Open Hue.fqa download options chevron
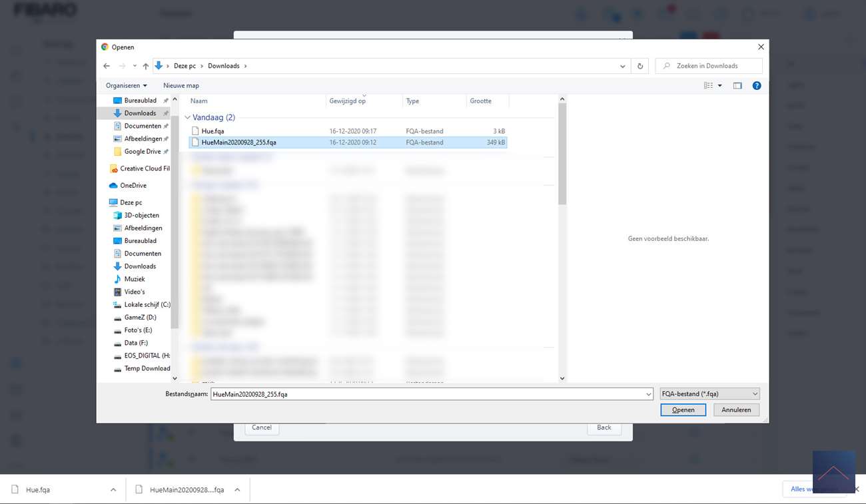 click(113, 490)
